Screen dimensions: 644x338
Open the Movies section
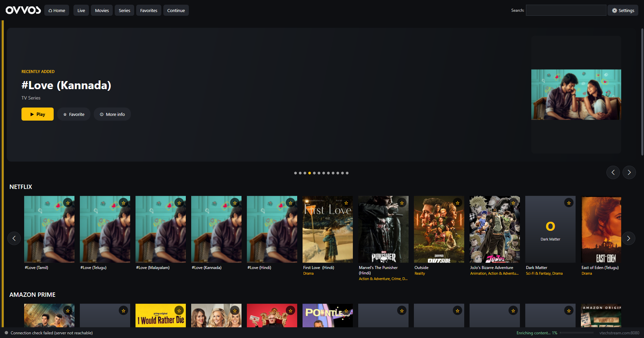pyautogui.click(x=102, y=10)
